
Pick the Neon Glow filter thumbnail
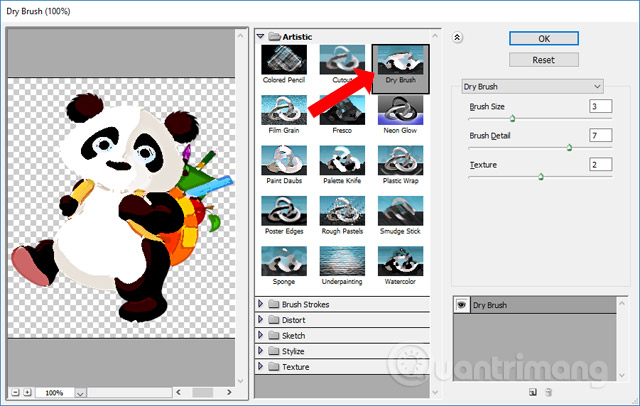400,110
